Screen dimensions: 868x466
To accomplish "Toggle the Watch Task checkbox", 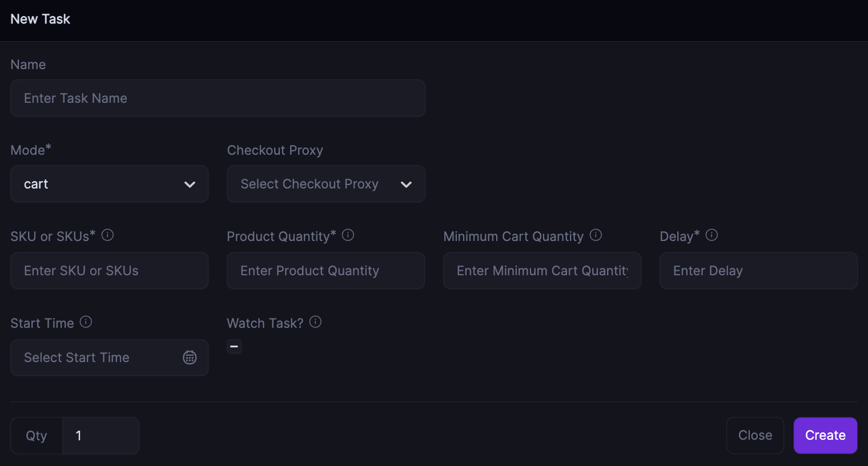I will coord(234,347).
